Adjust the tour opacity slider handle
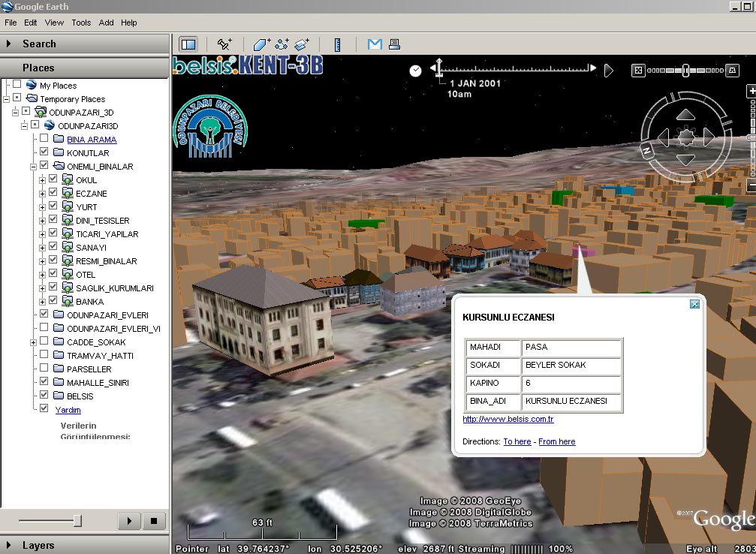756x554 pixels. click(77, 521)
